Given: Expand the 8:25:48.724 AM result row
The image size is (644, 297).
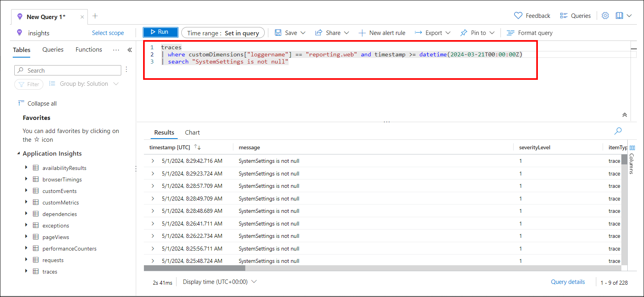Looking at the screenshot, I should coord(153,261).
